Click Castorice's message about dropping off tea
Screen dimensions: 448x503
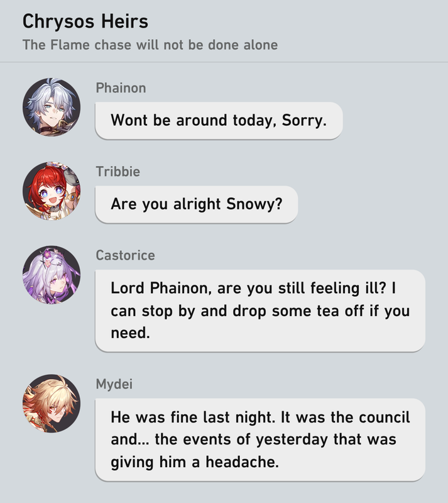click(260, 311)
